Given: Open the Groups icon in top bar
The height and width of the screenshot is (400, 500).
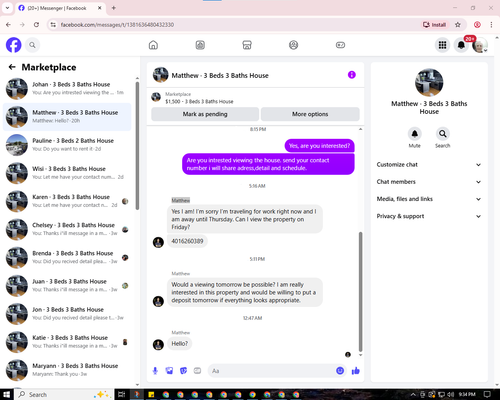Looking at the screenshot, I should click(x=293, y=45).
